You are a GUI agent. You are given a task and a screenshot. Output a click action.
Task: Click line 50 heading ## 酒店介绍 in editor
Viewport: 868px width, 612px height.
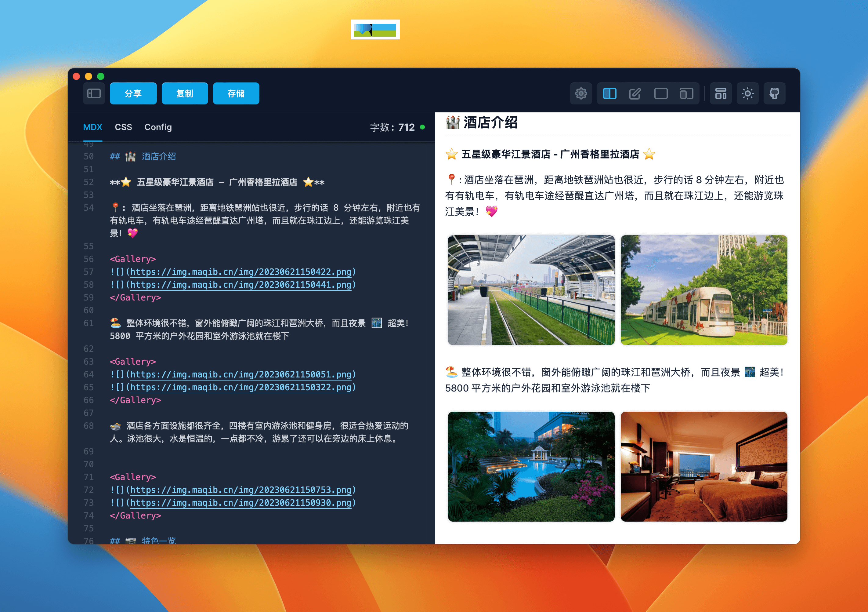[143, 157]
